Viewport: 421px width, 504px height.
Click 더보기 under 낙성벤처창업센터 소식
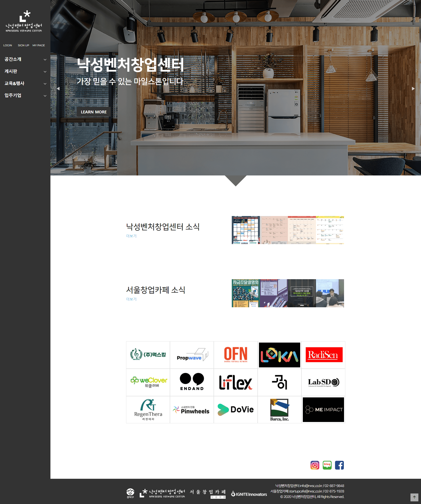pos(131,236)
